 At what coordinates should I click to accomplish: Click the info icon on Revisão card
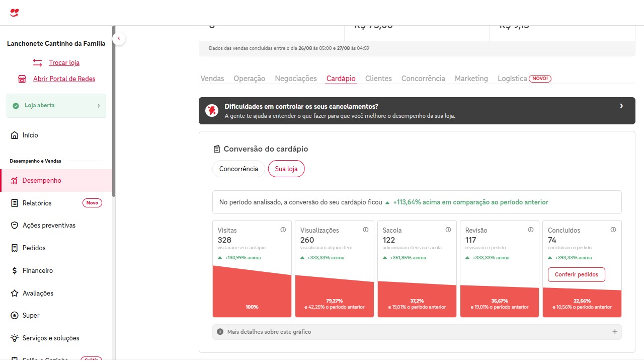tap(531, 230)
